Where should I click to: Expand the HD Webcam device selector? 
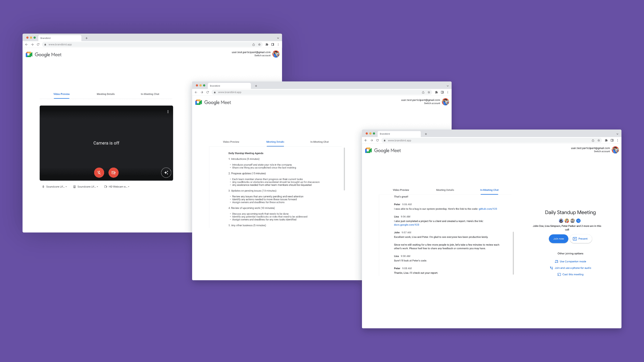pos(129,187)
